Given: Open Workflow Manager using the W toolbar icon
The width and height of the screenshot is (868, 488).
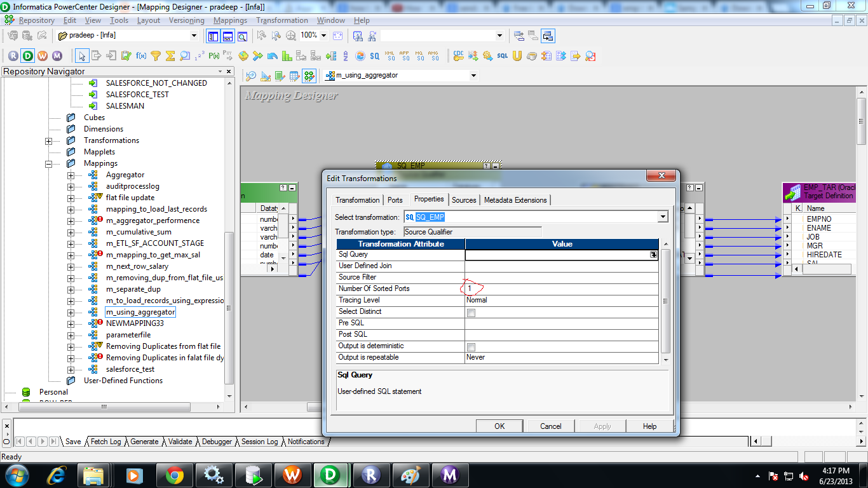Looking at the screenshot, I should [43, 56].
